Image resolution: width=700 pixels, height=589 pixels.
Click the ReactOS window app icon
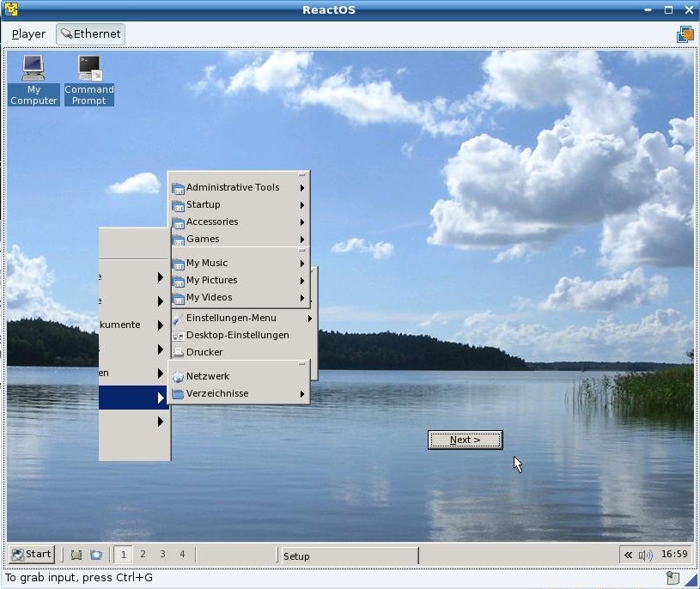tap(11, 9)
